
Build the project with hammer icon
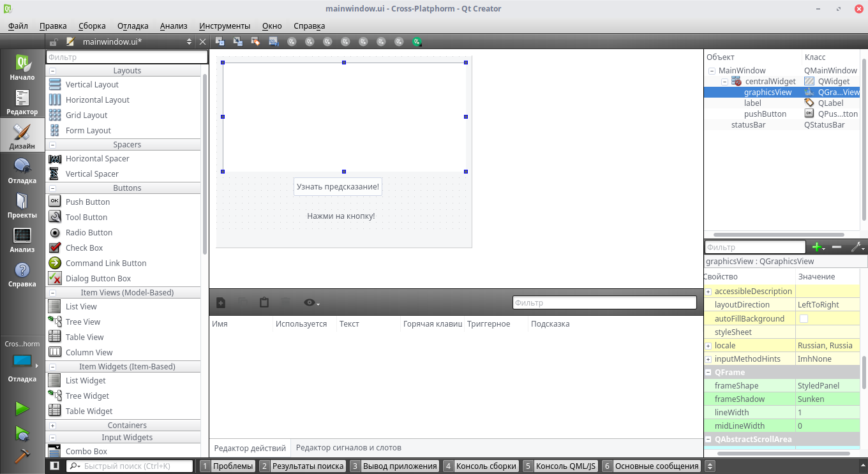[x=22, y=457]
